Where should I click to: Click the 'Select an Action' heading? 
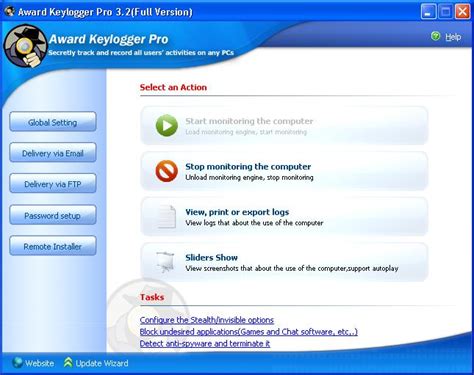pos(173,87)
